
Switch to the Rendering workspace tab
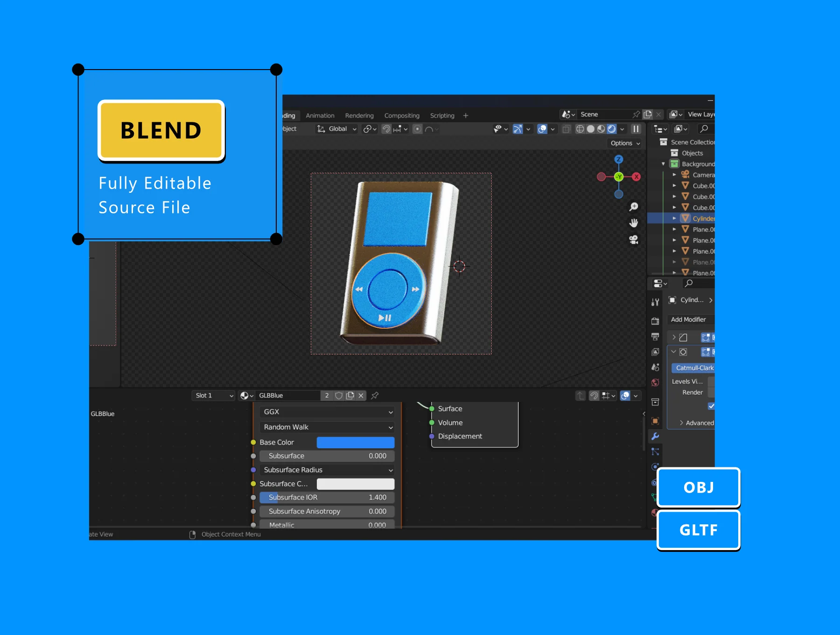pyautogui.click(x=359, y=116)
